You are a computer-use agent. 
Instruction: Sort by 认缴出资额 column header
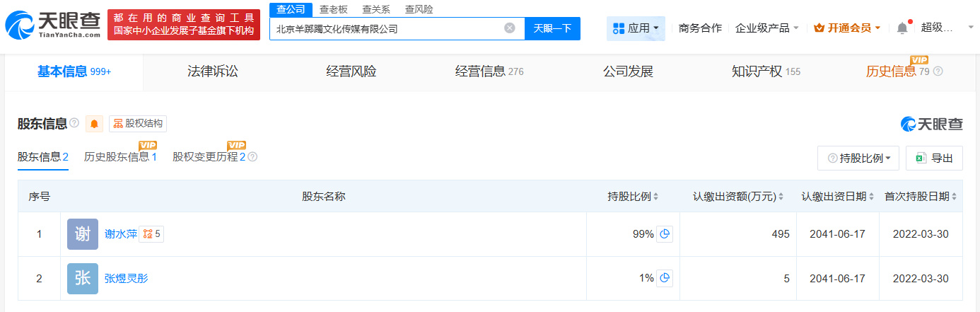point(739,196)
